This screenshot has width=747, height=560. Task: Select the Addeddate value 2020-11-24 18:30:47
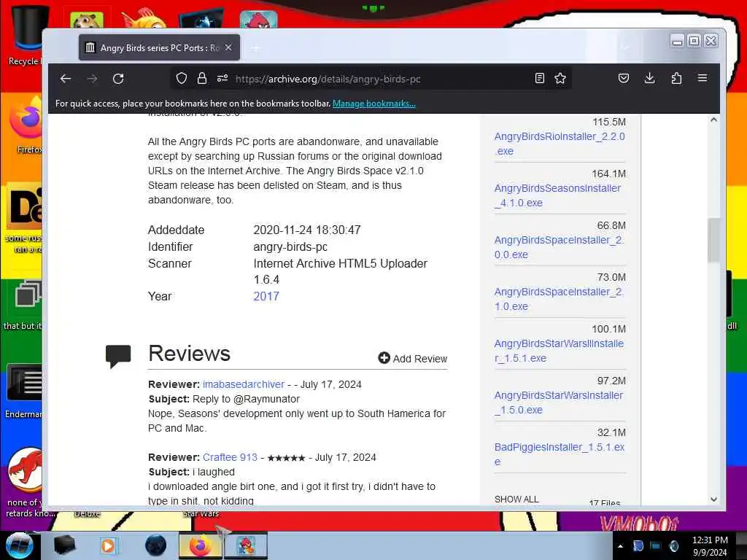click(307, 230)
